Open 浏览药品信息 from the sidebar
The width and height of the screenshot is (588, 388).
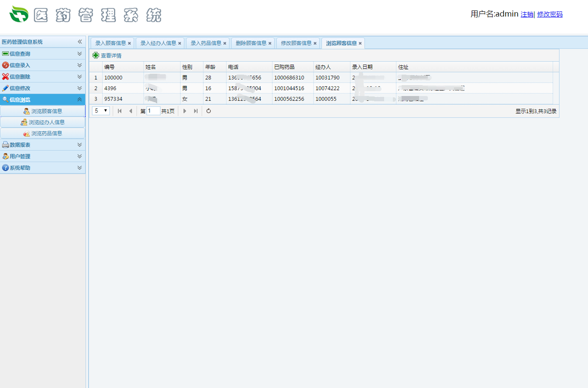43,134
